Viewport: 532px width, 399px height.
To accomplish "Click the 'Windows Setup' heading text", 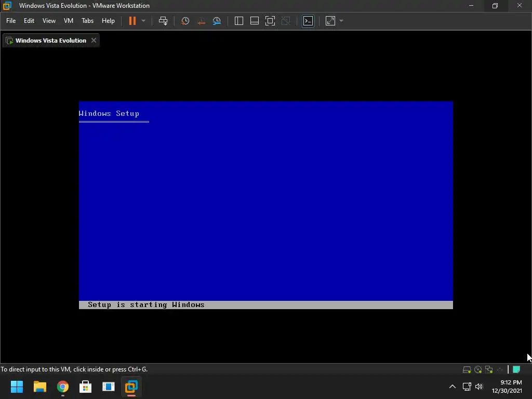I will point(109,113).
